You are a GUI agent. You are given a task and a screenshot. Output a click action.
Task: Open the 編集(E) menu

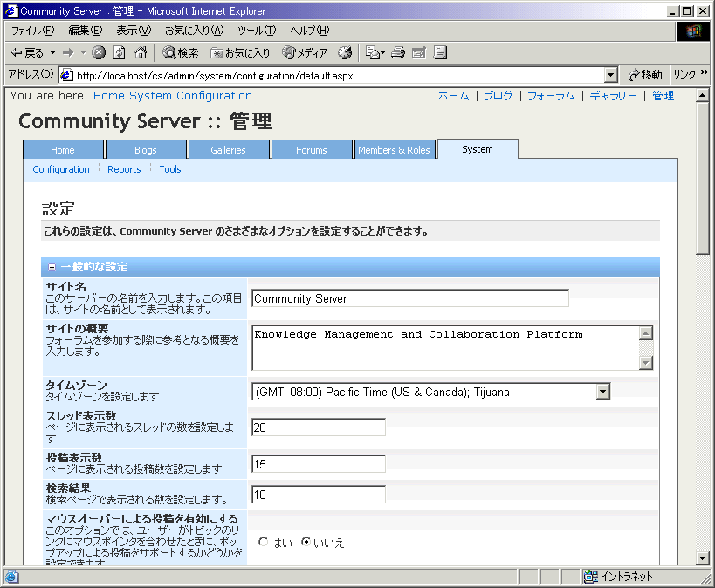[x=86, y=31]
